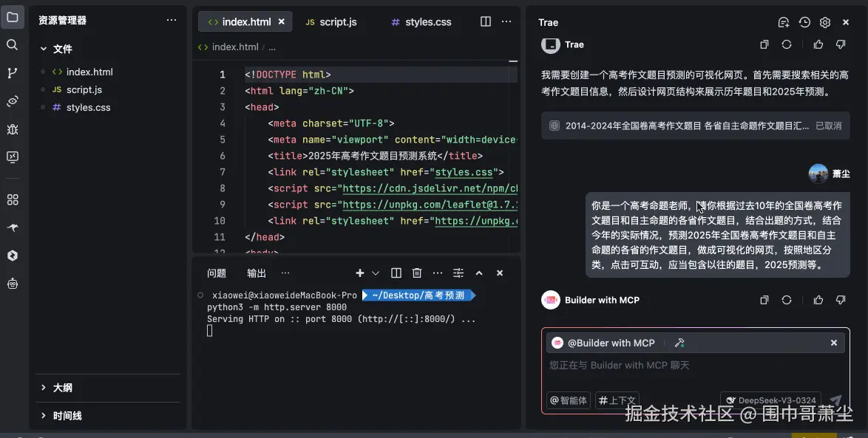Open the DeepSeek-V3-0324 model selector
Screen dimensions: 868x438
(770, 400)
